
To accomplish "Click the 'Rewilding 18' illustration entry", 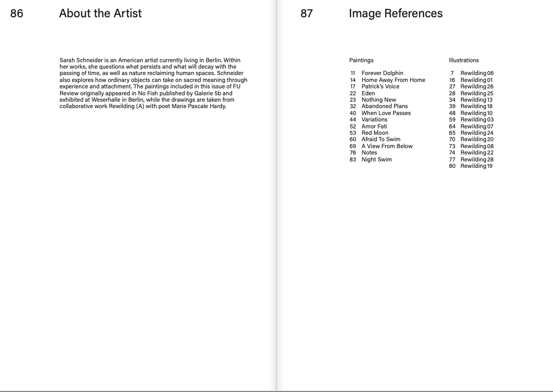I will (476, 106).
